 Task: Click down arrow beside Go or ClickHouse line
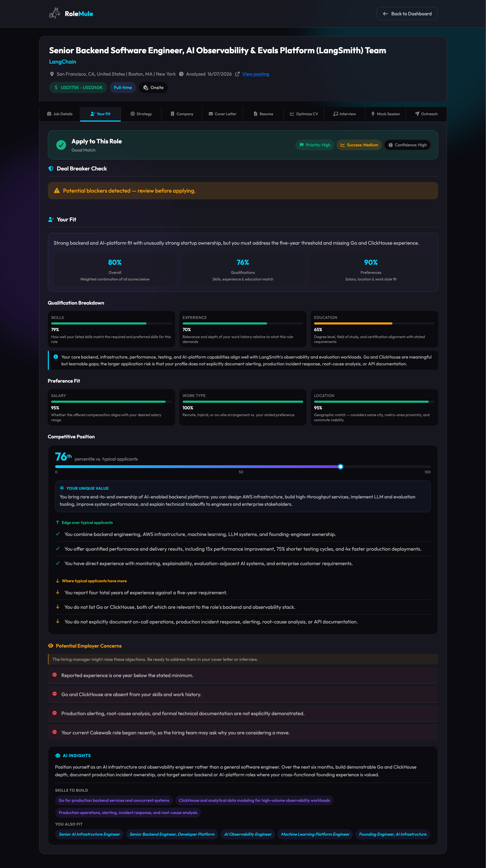[x=58, y=607]
